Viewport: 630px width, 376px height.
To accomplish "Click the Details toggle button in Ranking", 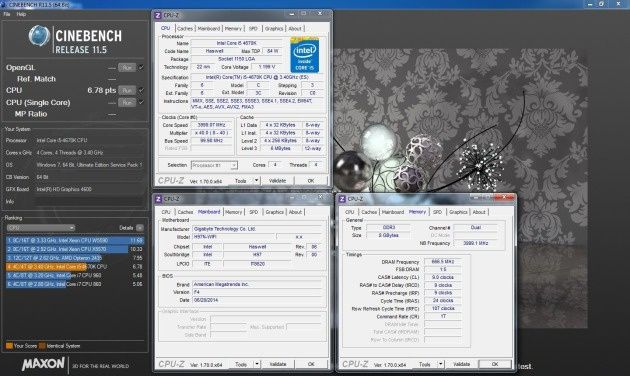I will click(140, 228).
